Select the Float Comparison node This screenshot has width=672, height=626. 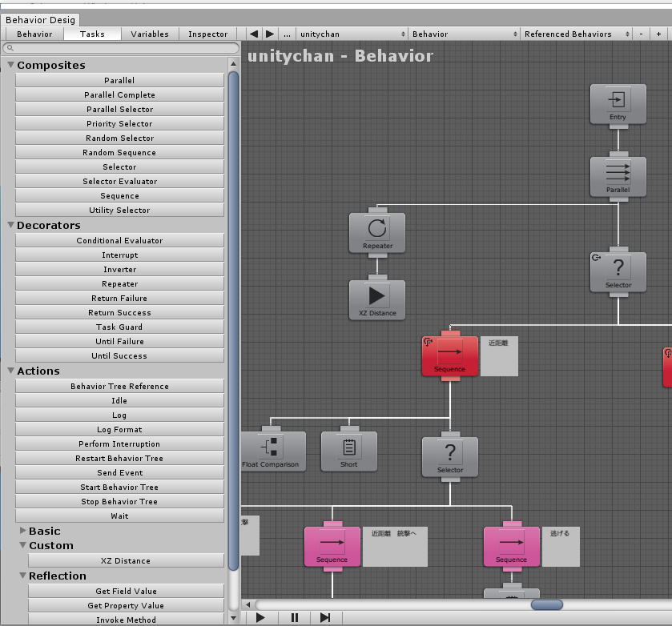[273, 451]
